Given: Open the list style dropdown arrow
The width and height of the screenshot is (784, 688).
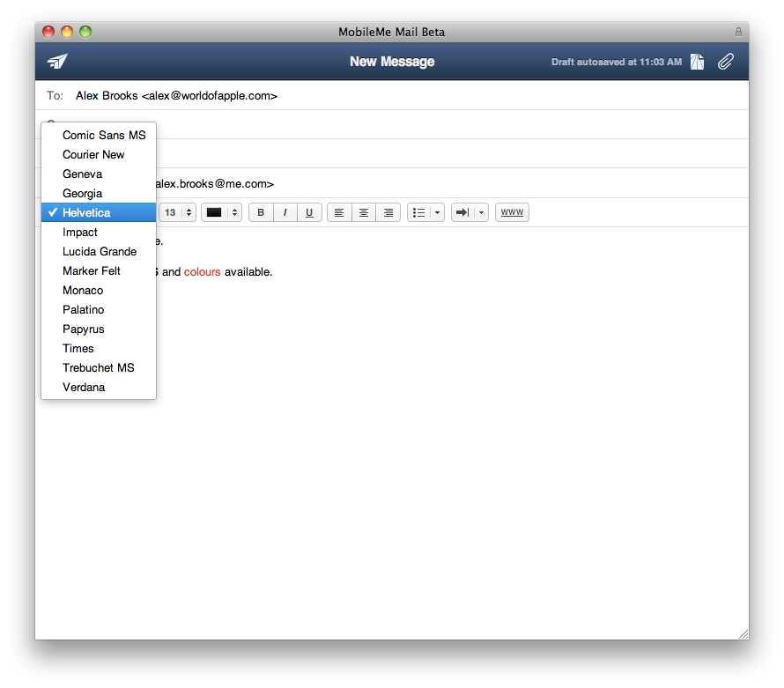Looking at the screenshot, I should (438, 212).
